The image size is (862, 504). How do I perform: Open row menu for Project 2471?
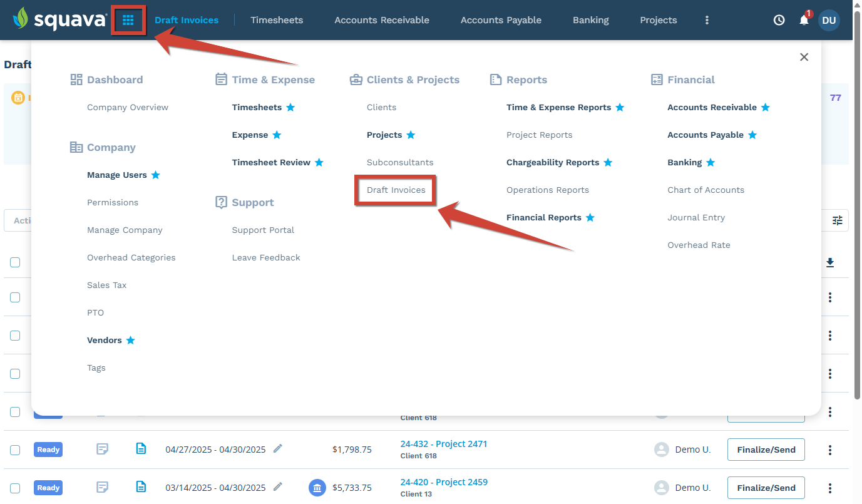click(830, 450)
